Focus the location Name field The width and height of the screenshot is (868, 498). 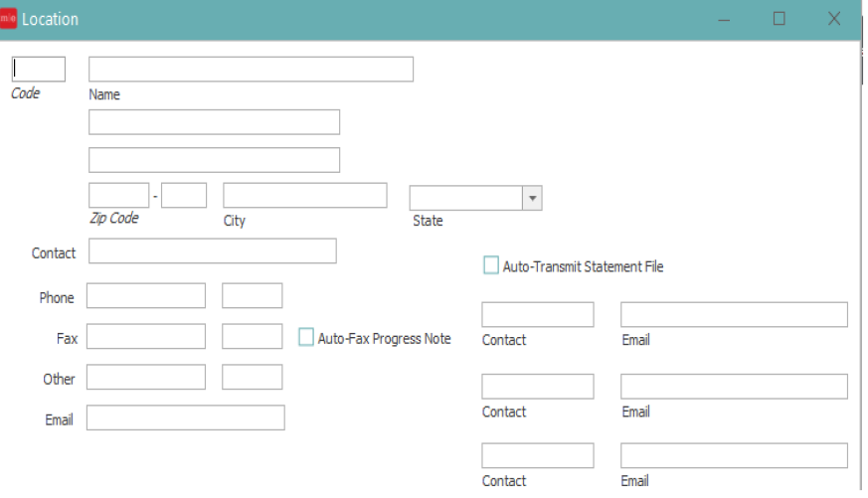click(251, 69)
